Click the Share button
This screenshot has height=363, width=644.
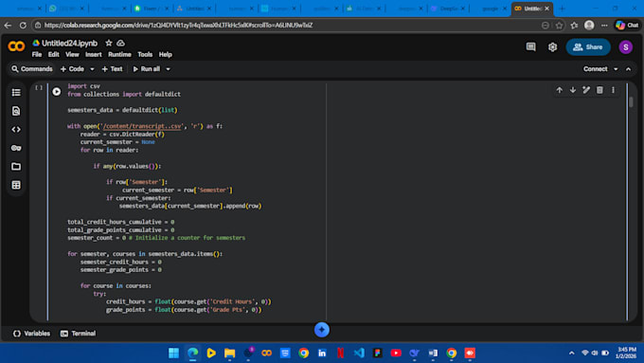pyautogui.click(x=588, y=46)
